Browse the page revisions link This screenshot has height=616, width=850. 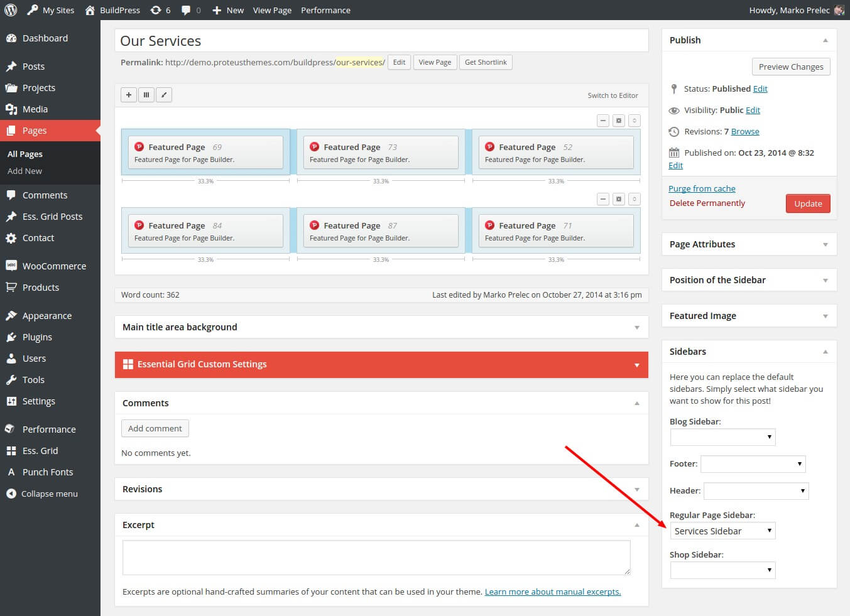point(745,131)
